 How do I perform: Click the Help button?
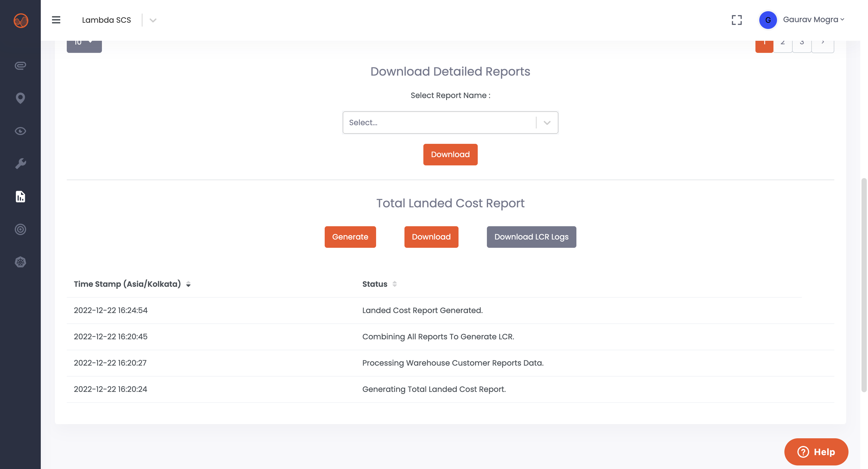(x=816, y=452)
